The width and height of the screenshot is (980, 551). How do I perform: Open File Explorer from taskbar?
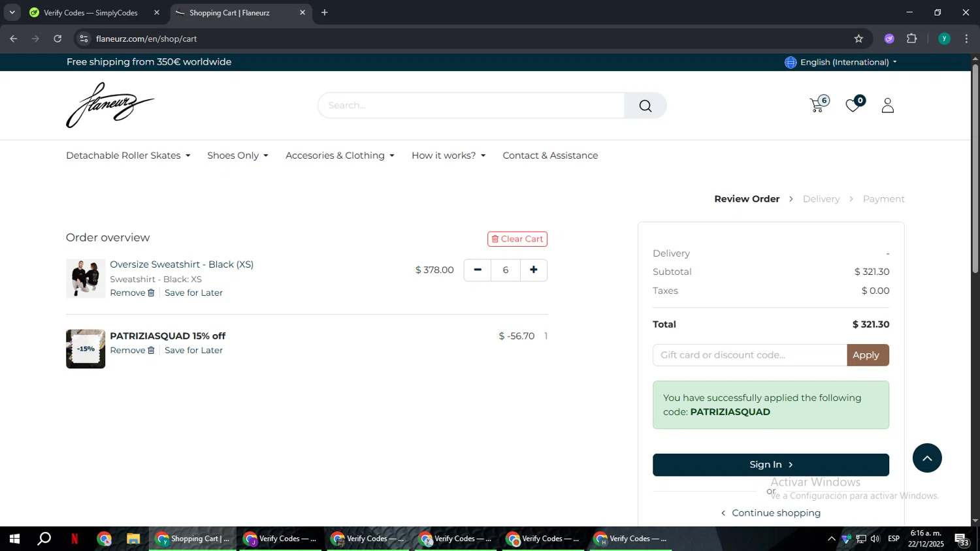point(133,539)
